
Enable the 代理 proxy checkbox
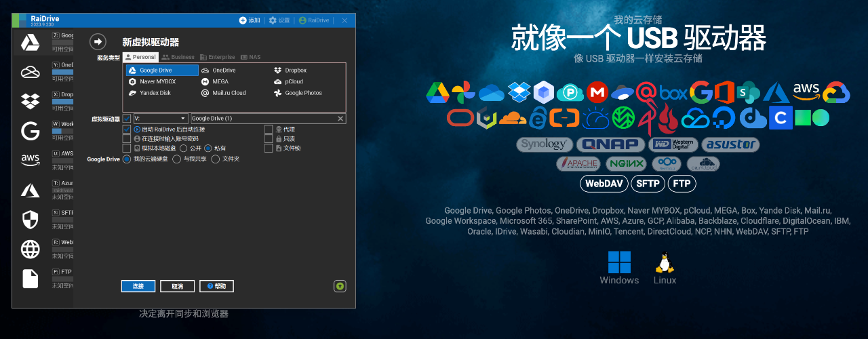(x=269, y=129)
